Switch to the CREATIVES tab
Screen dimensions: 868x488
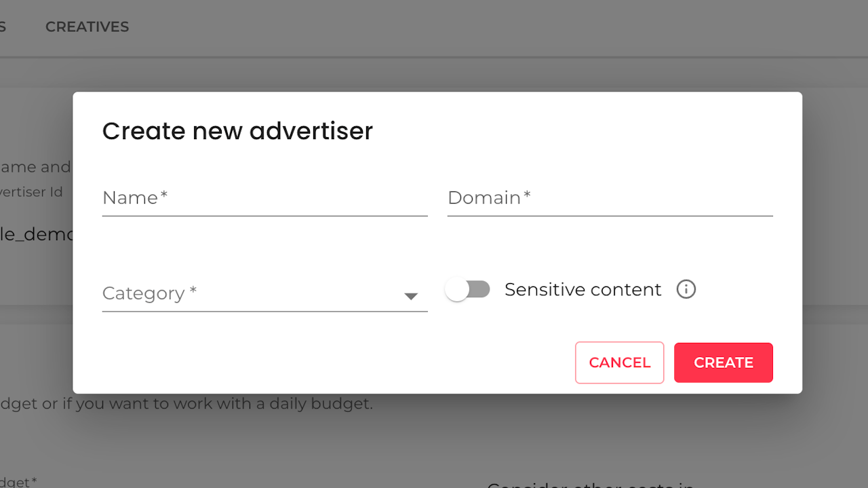click(x=87, y=27)
